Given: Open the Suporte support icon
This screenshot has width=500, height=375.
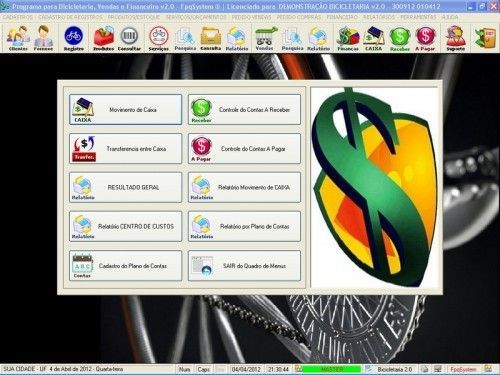Looking at the screenshot, I should click(455, 38).
